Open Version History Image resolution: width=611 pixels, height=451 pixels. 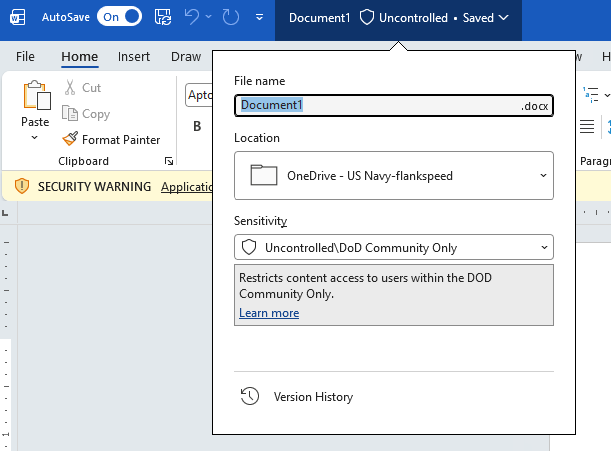[x=296, y=396]
